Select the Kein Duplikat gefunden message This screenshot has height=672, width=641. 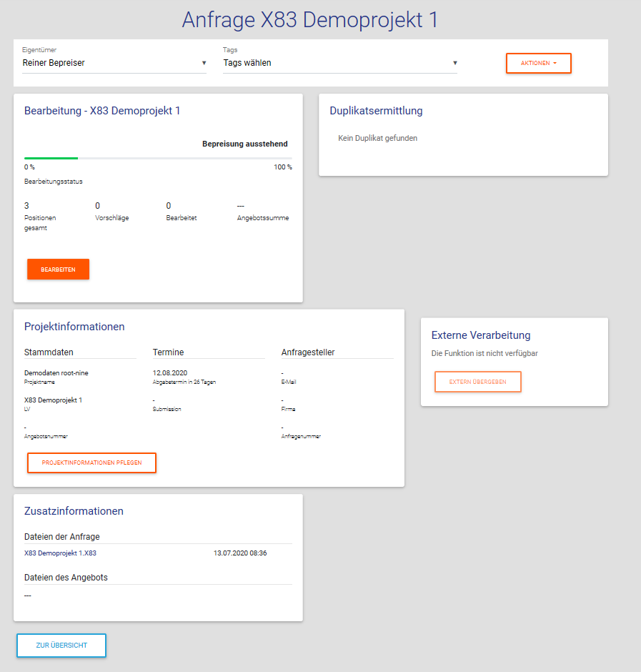pyautogui.click(x=377, y=138)
